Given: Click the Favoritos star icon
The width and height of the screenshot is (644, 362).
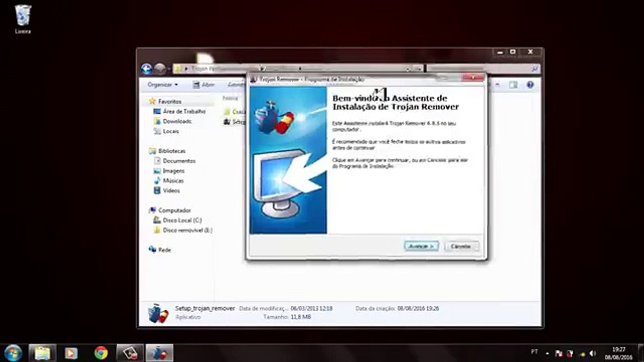Looking at the screenshot, I should 152,102.
